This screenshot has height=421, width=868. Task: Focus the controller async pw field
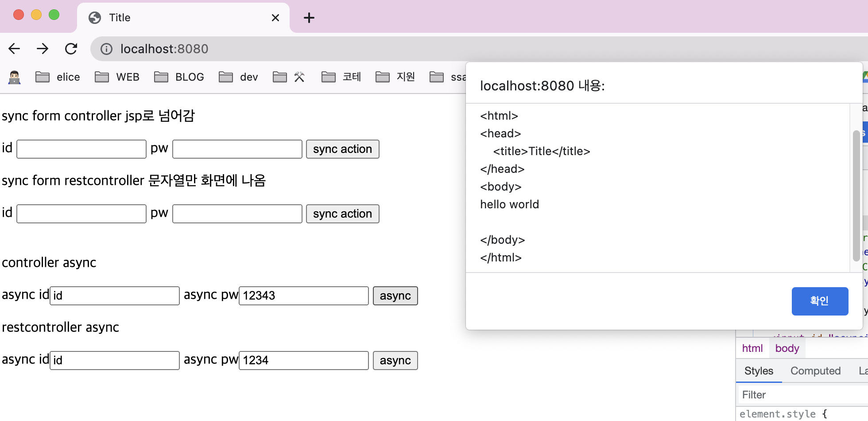[x=304, y=296]
